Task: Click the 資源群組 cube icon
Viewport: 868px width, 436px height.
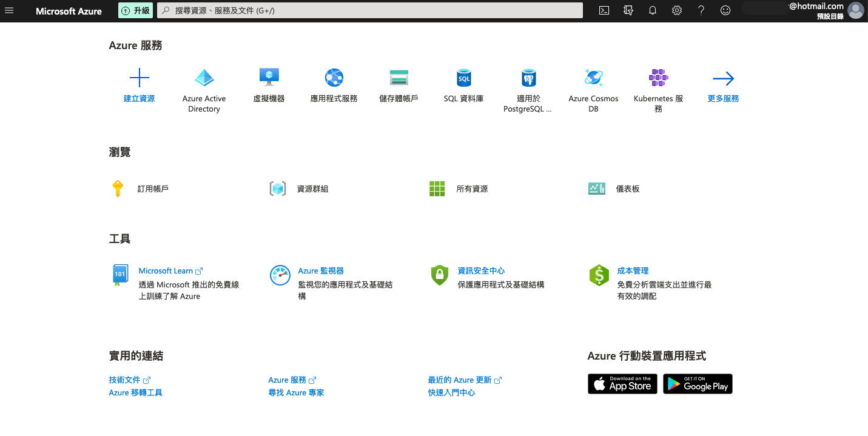Action: coord(277,189)
